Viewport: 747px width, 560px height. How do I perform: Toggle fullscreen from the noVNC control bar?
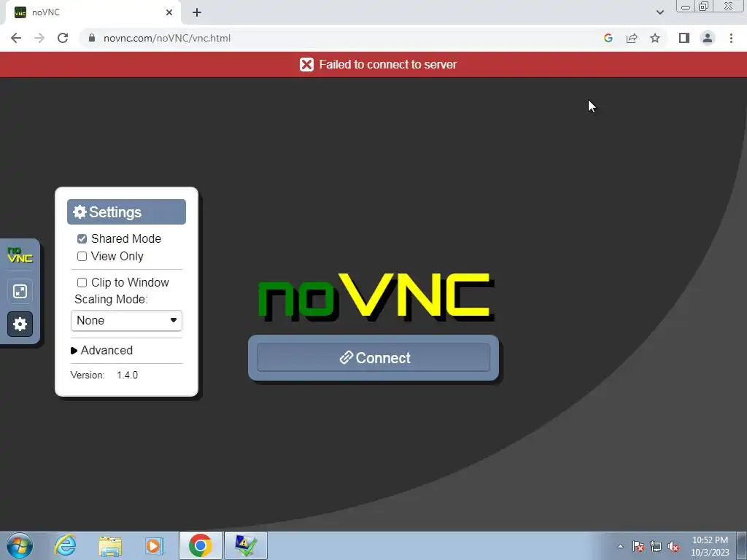point(20,291)
